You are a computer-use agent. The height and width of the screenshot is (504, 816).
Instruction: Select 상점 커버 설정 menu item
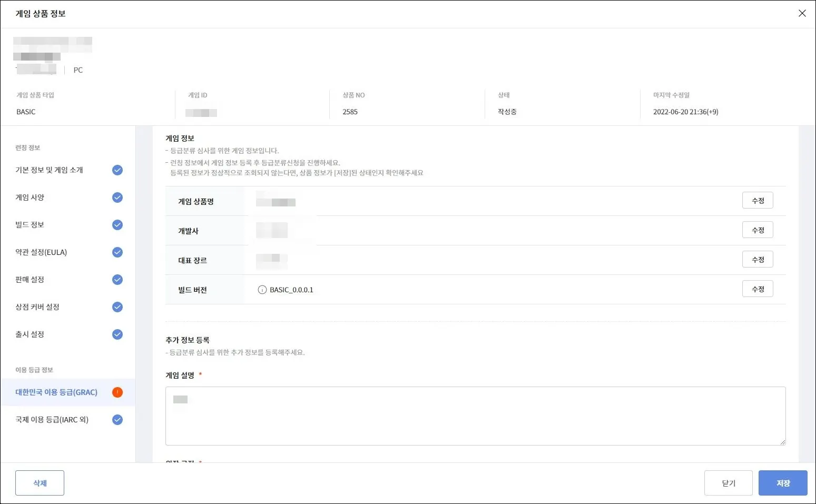68,307
